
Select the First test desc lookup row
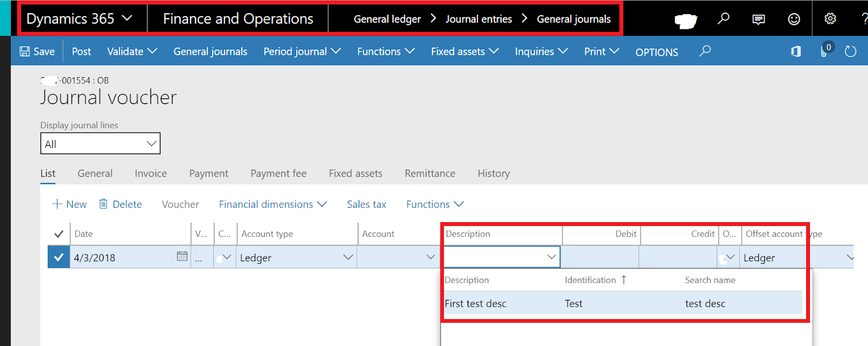coord(623,303)
